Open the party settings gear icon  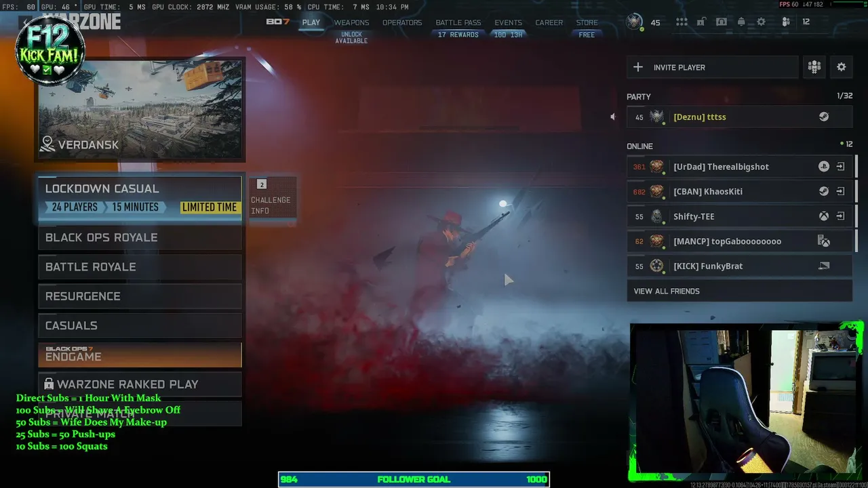click(x=842, y=67)
